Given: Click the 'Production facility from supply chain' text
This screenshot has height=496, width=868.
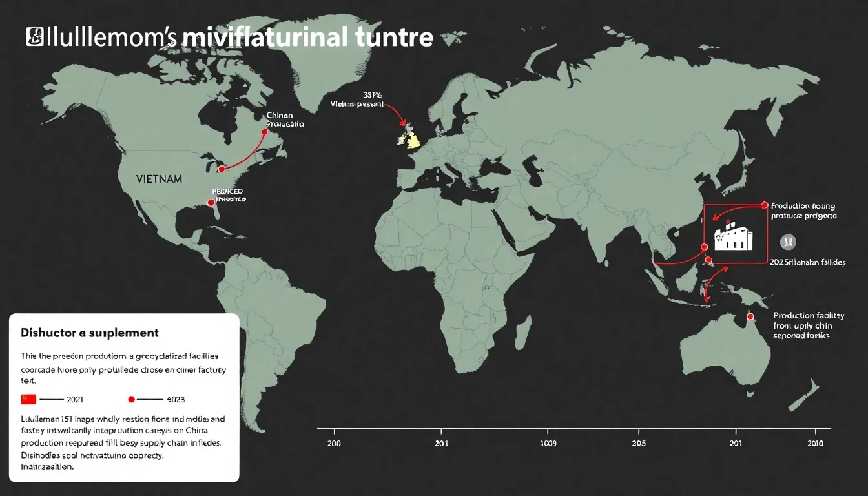Looking at the screenshot, I should (x=809, y=325).
